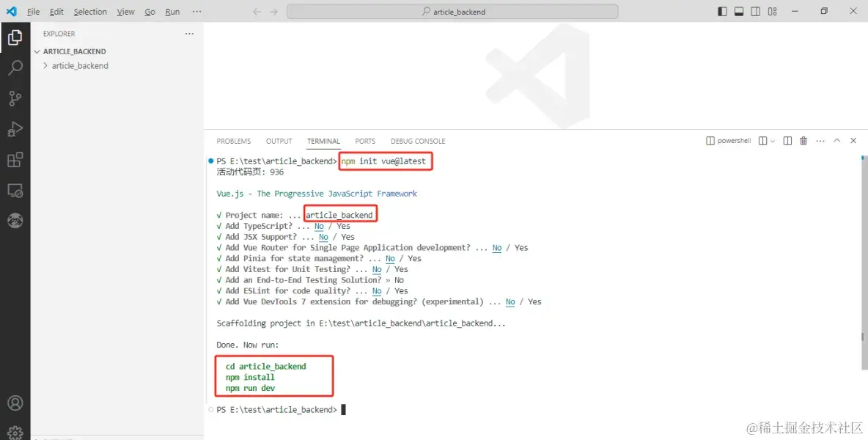The width and height of the screenshot is (868, 440).
Task: Open the File menu
Action: coord(33,12)
